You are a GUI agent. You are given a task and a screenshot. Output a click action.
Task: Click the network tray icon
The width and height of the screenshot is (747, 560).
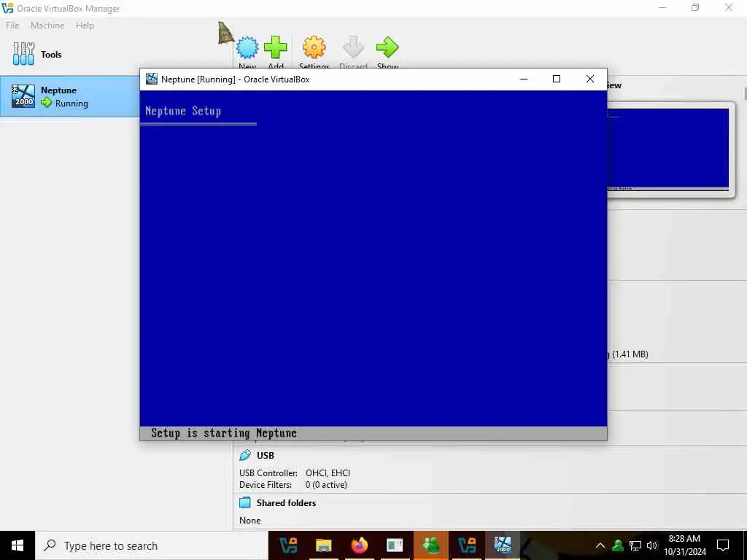pyautogui.click(x=635, y=545)
